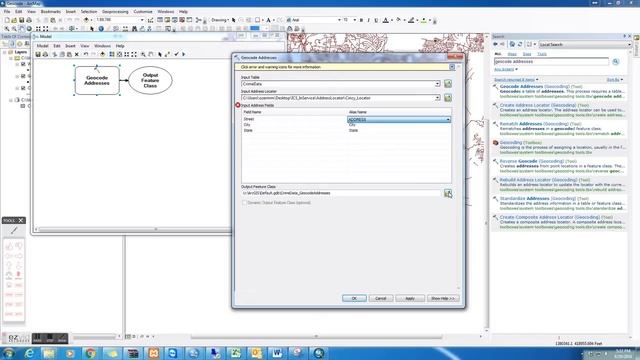Image resolution: width=640 pixels, height=360 pixels.
Task: Click OK in Geocode Addresses dialog
Action: click(354, 298)
